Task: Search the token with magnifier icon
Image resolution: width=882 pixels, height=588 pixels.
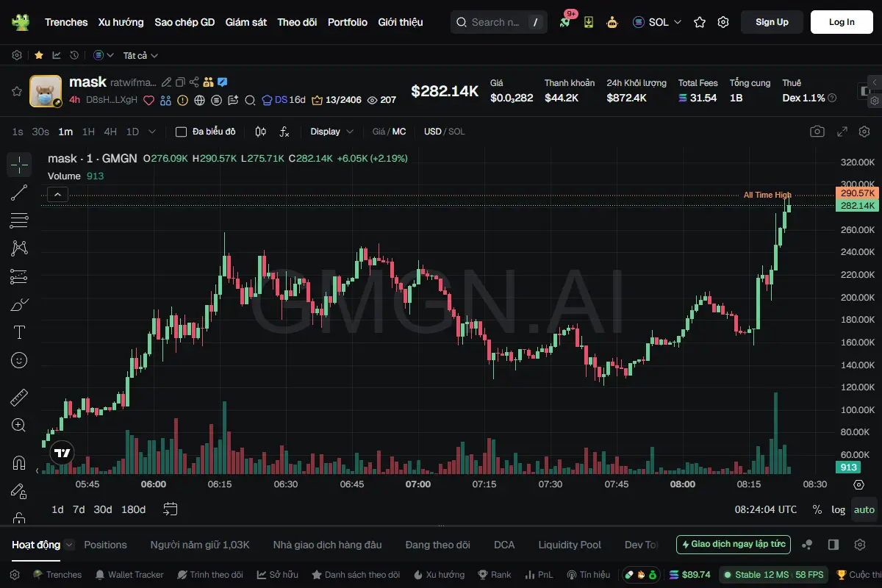Action: [x=250, y=100]
